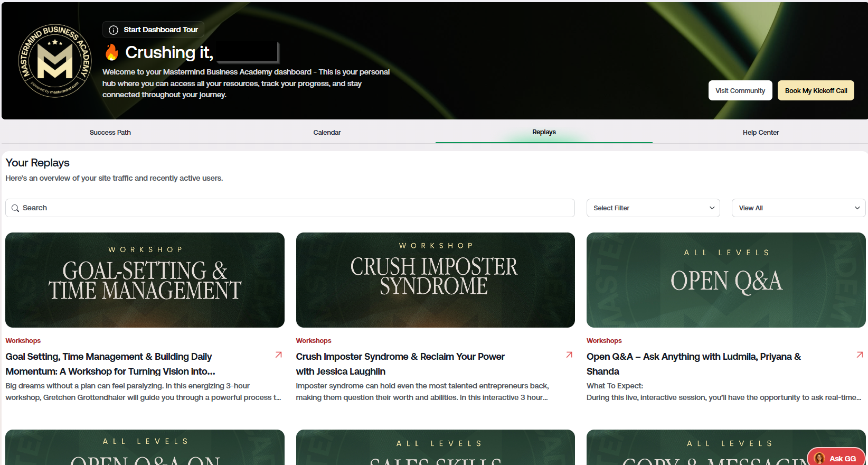Open Open Q&A – Ask Anything with Ludmila title

coord(694,364)
